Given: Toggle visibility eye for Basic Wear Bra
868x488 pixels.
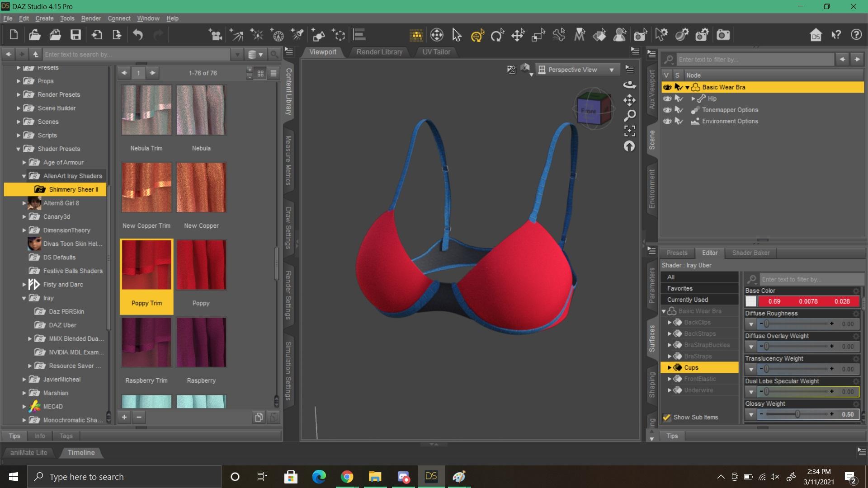Looking at the screenshot, I should pos(667,87).
